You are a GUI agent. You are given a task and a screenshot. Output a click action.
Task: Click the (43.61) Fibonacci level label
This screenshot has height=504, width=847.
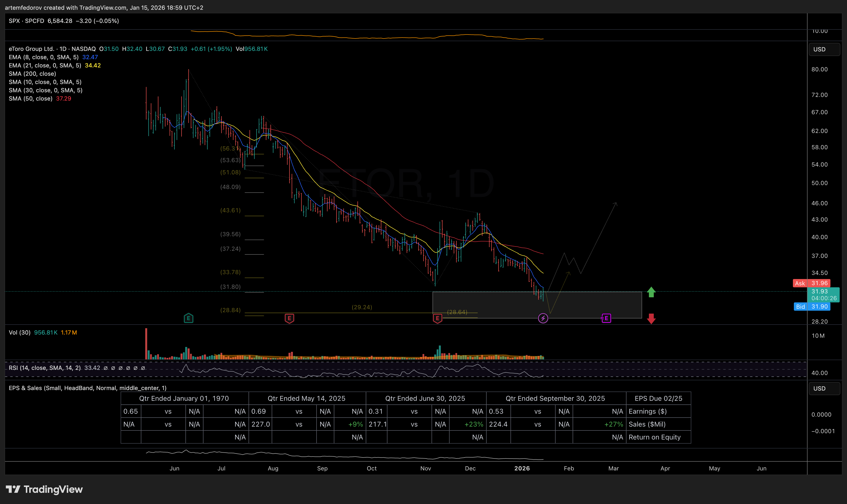pos(231,210)
